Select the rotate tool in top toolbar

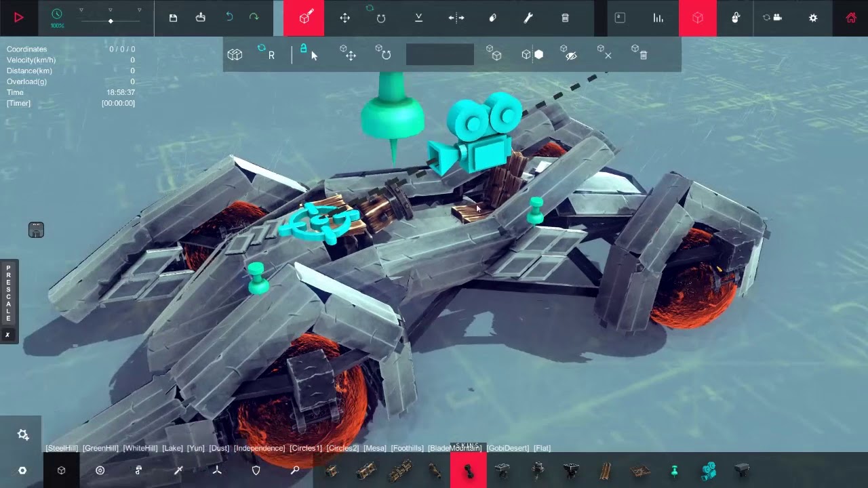pos(381,18)
